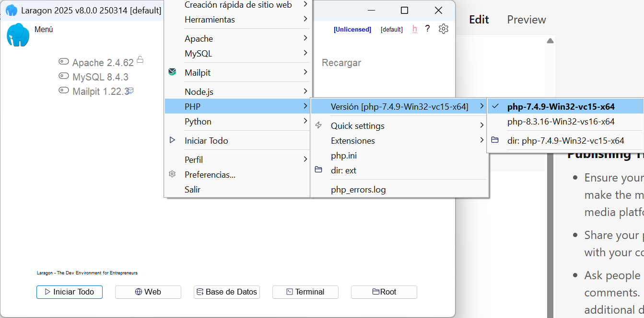Click the Iniciar Todo button beside the Web button
644x318 pixels.
point(70,292)
